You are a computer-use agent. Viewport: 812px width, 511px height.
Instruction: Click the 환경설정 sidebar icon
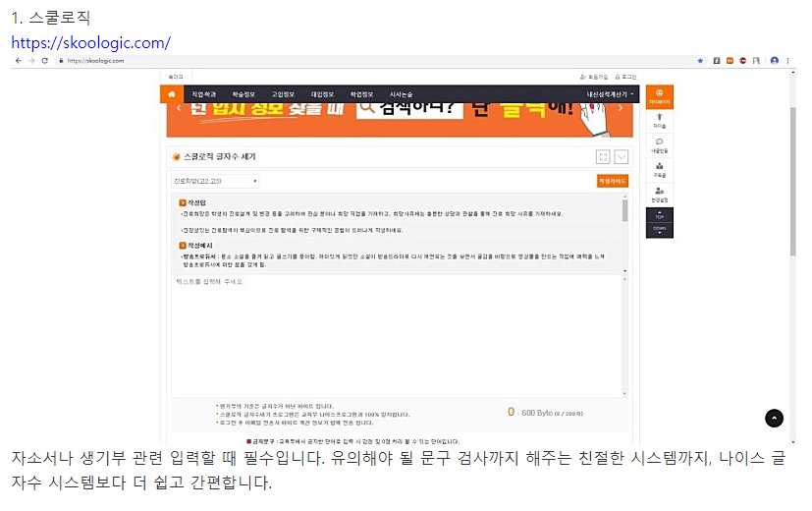659,195
